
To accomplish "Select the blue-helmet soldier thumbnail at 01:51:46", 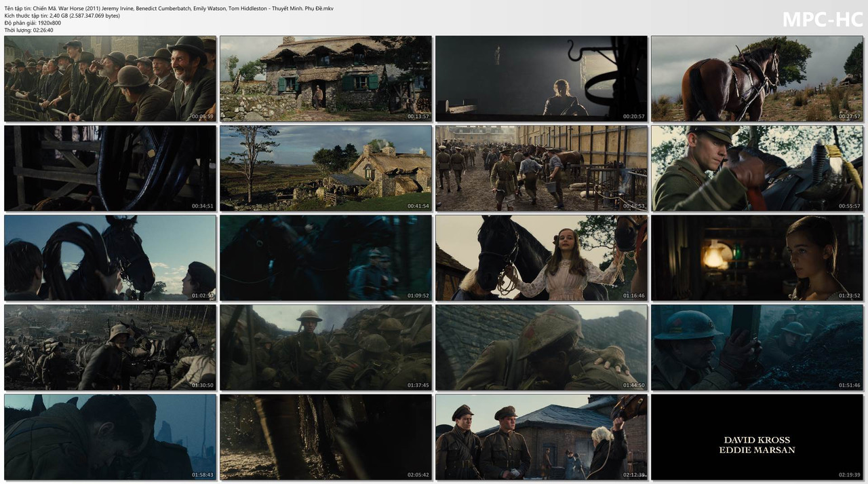I will coord(757,348).
